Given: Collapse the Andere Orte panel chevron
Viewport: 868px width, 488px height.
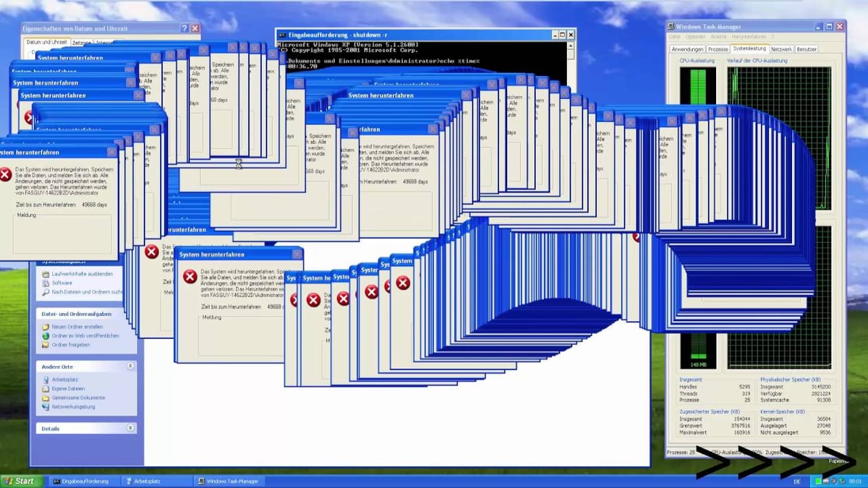Looking at the screenshot, I should (x=130, y=367).
